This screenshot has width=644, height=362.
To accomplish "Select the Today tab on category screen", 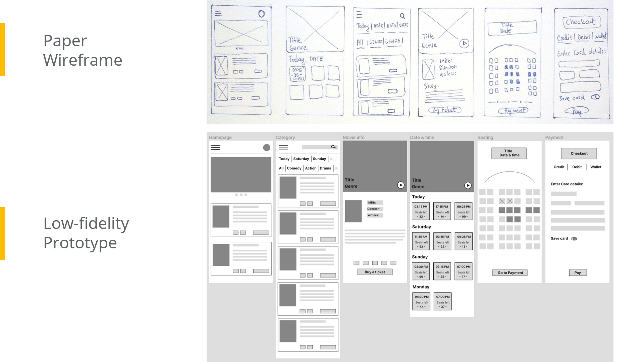I will point(283,159).
